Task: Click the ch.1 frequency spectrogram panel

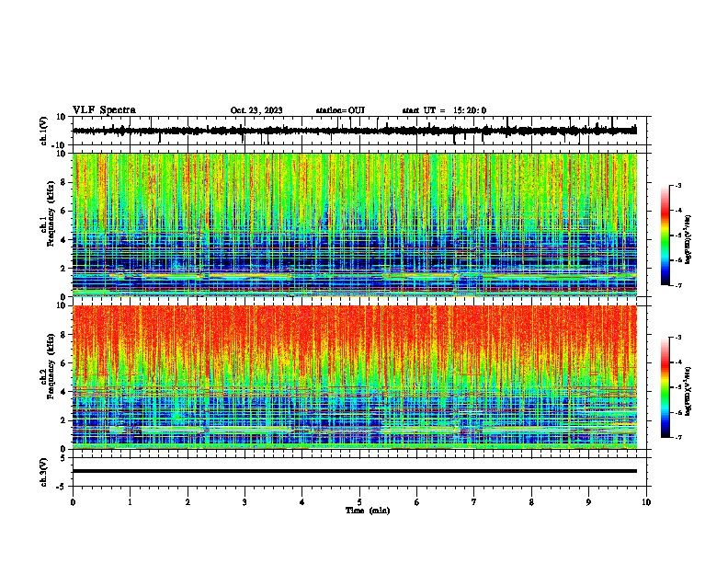Action: [x=354, y=224]
